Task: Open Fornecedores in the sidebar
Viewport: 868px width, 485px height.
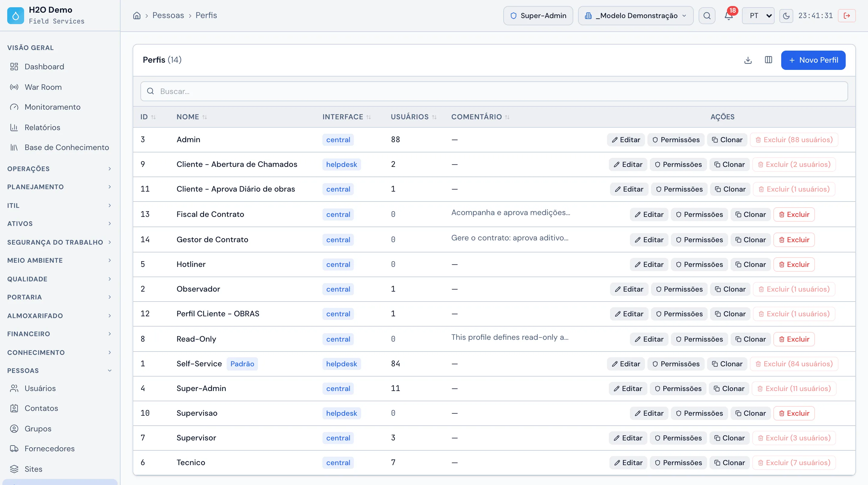Action: click(60, 449)
